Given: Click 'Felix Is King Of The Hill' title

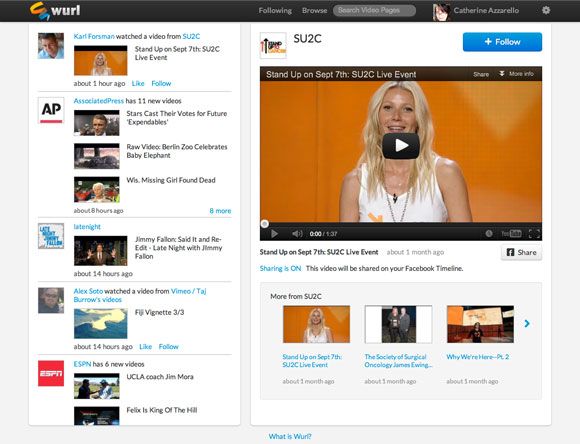Looking at the screenshot, I should 162,410.
